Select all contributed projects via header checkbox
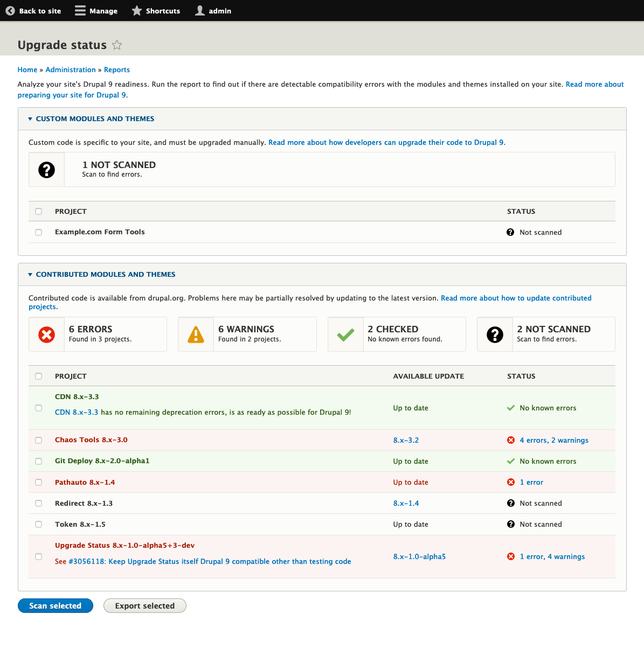 click(38, 376)
